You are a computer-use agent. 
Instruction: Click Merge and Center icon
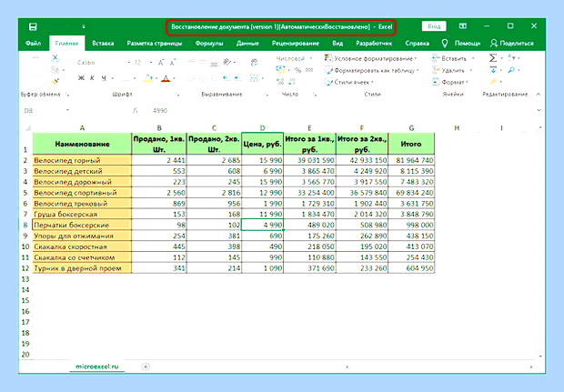[x=254, y=77]
